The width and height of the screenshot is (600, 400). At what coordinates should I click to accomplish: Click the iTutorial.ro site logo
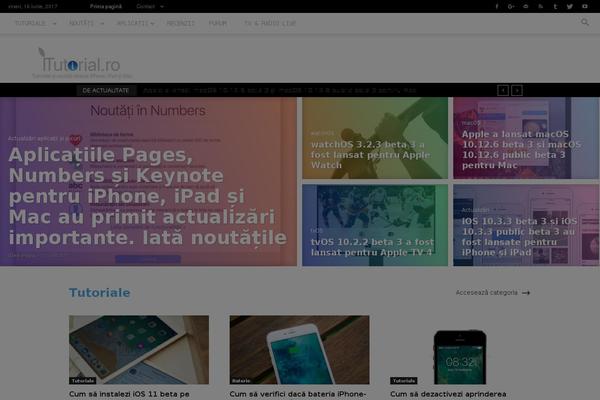81,61
